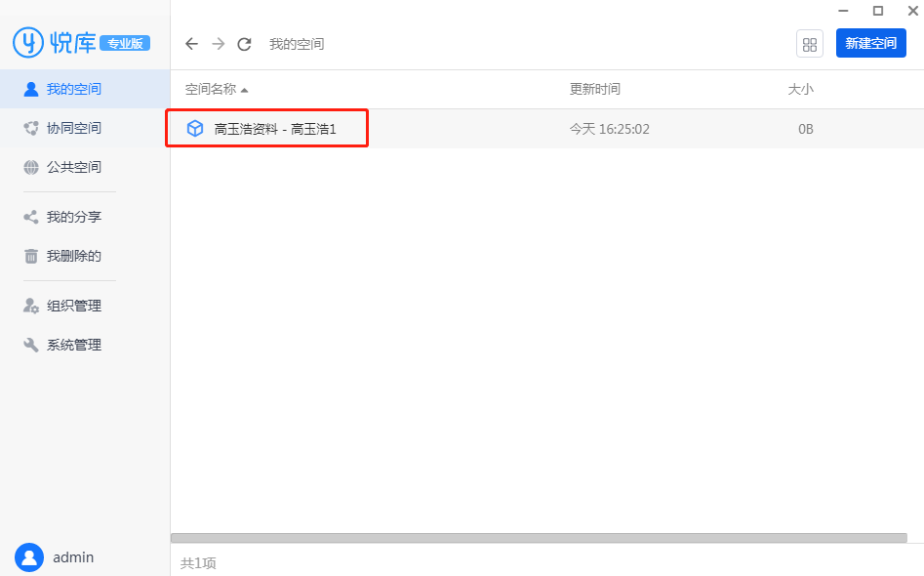
Task: Go back with the left arrow
Action: point(191,44)
